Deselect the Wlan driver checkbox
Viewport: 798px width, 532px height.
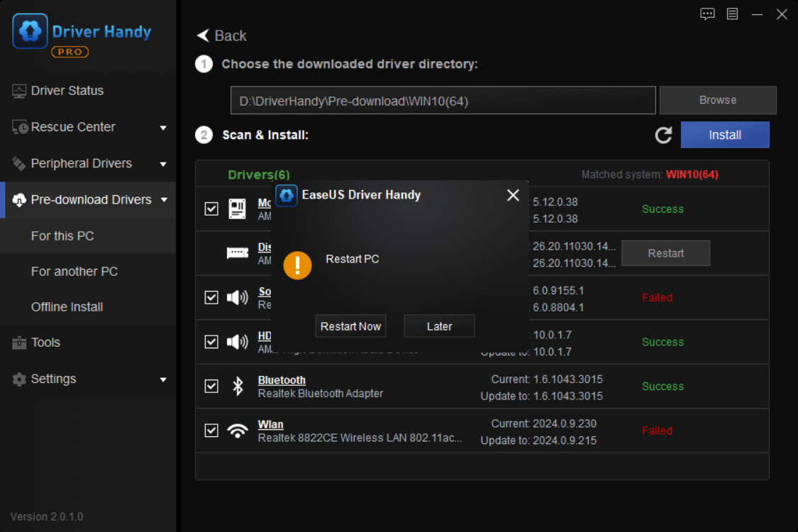[x=211, y=430]
